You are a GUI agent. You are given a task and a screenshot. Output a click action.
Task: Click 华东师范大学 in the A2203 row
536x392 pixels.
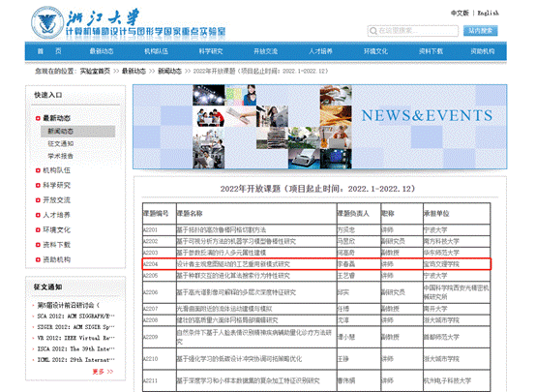[x=441, y=253]
